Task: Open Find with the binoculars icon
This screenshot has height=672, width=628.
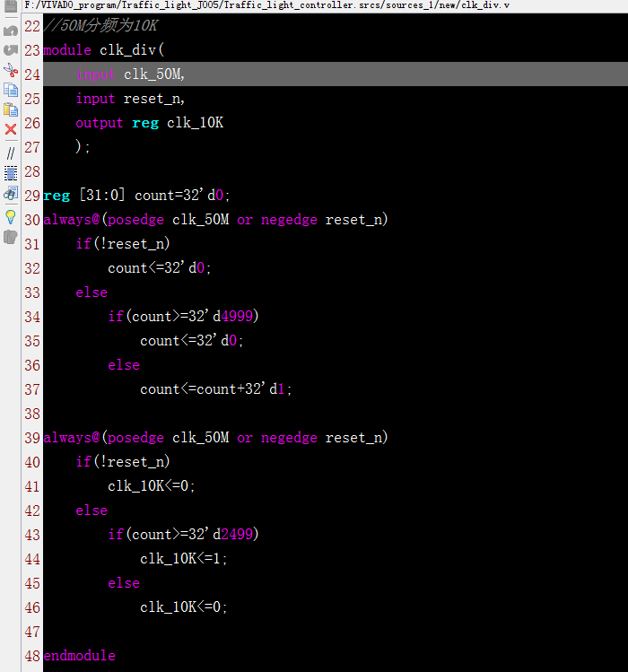Action: [x=11, y=193]
